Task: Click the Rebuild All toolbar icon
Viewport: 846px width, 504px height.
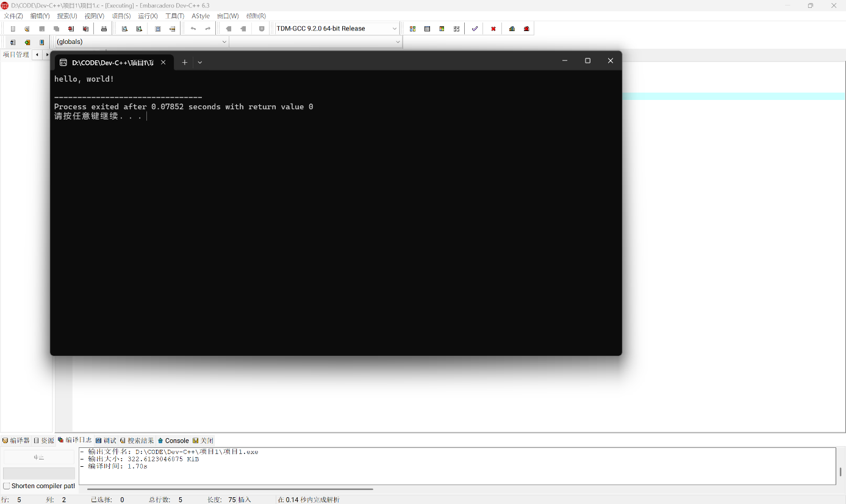Action: (456, 29)
